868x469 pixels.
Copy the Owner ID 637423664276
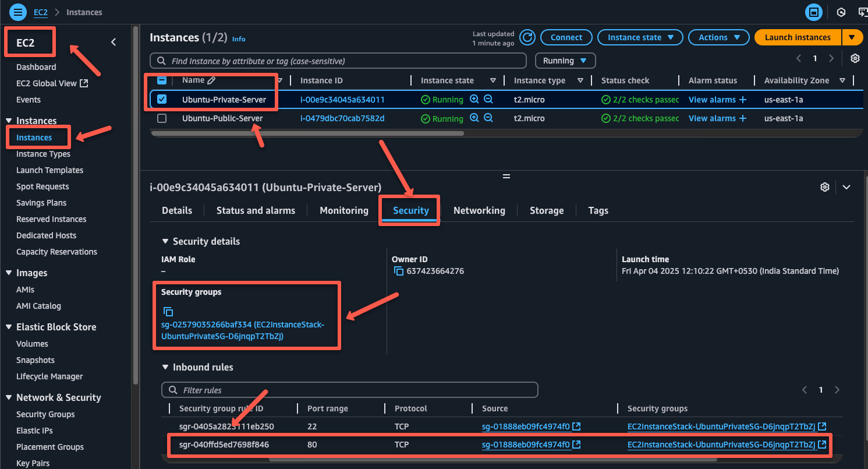pos(399,271)
